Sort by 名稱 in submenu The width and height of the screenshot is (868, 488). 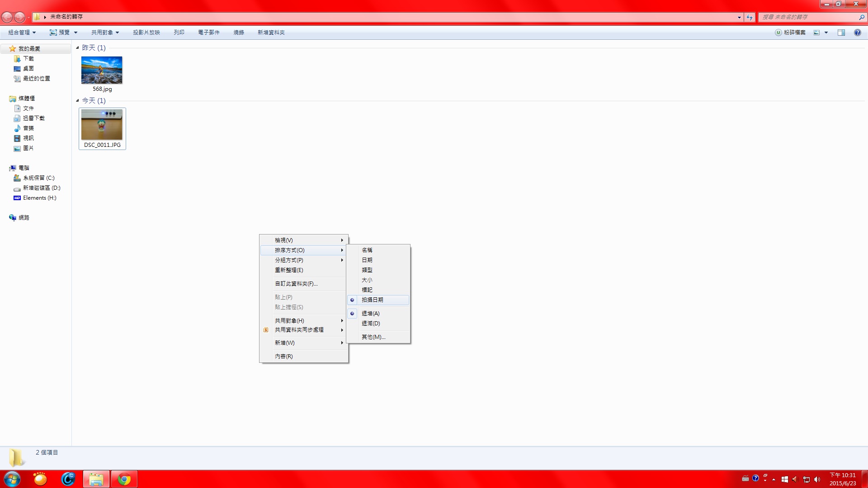367,250
